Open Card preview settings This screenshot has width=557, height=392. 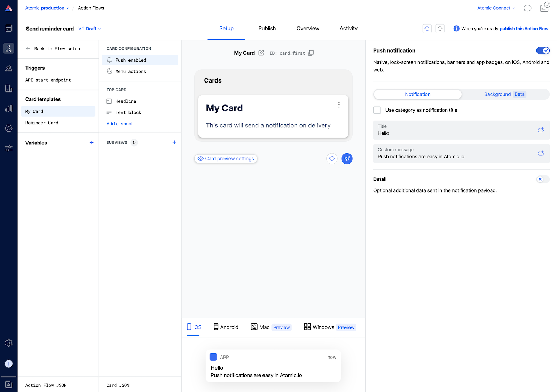226,159
